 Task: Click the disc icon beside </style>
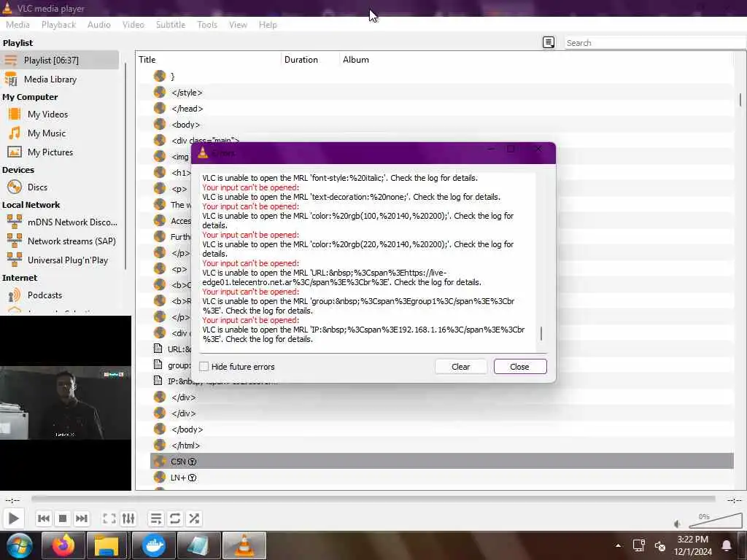point(160,93)
